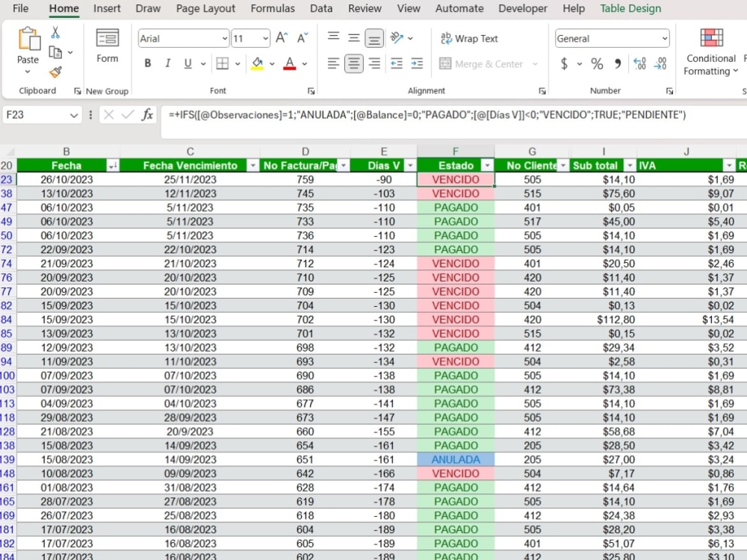
Task: Switch to the Formulas tab
Action: 273,8
